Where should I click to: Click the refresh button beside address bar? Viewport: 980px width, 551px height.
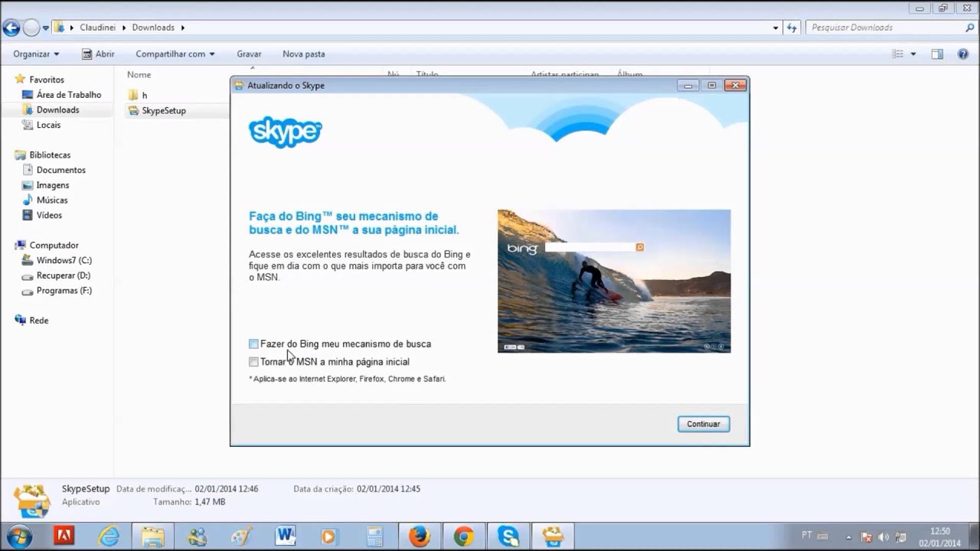pos(792,28)
